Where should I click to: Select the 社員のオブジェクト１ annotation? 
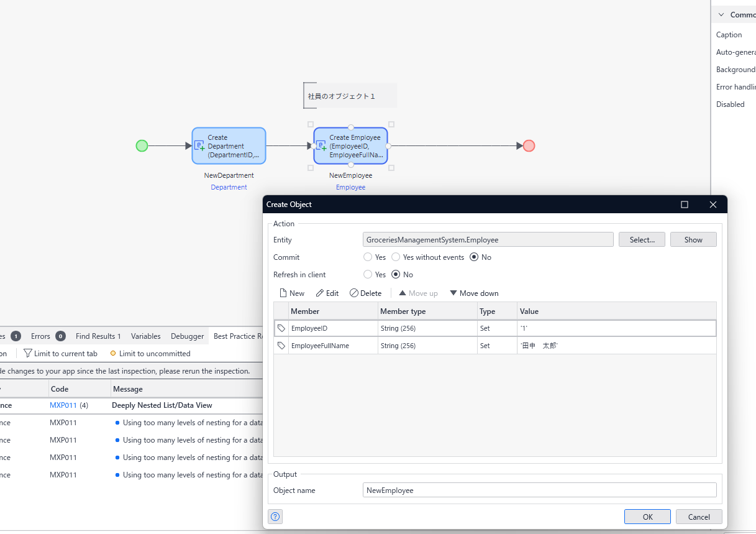coord(350,96)
